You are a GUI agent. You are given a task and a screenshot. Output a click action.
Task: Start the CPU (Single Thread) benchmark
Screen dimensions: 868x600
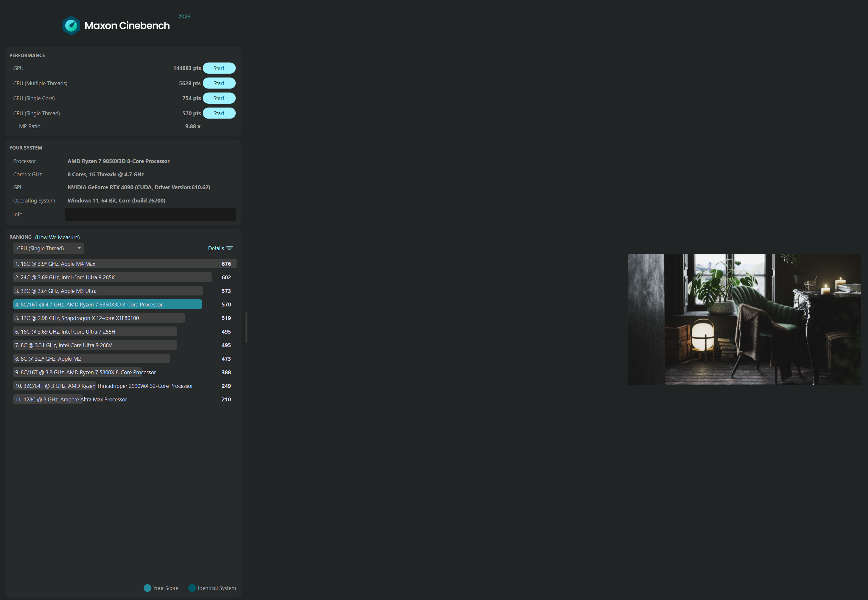[219, 113]
